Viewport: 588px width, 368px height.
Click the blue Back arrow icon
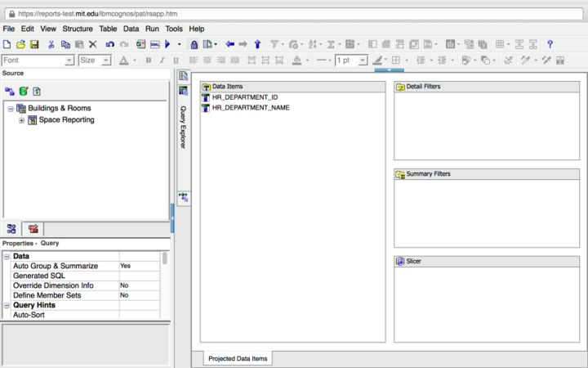(x=229, y=44)
